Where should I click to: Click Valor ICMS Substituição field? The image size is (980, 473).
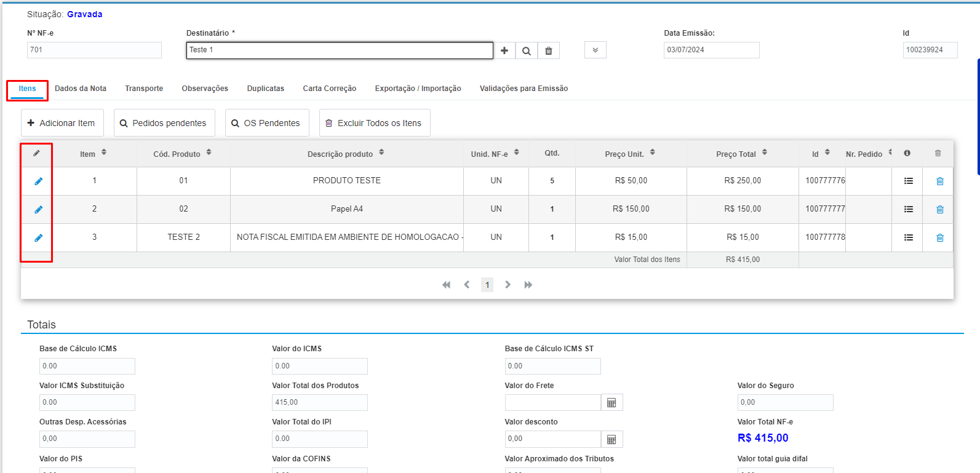tap(87, 402)
